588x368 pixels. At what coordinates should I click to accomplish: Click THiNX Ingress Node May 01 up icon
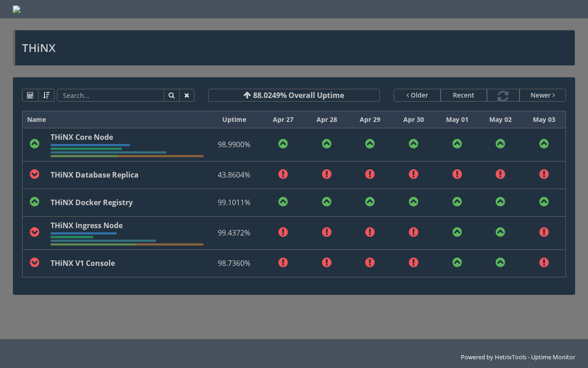coord(457,232)
